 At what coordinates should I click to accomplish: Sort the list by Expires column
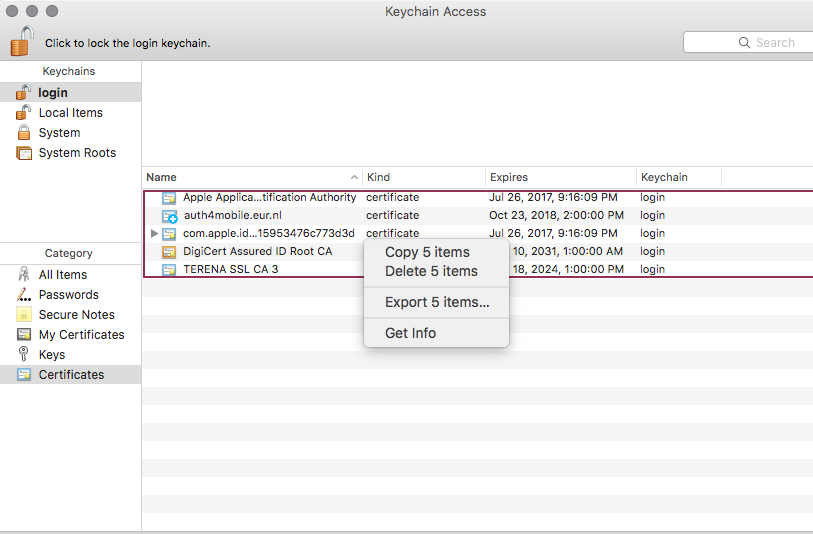tap(561, 177)
